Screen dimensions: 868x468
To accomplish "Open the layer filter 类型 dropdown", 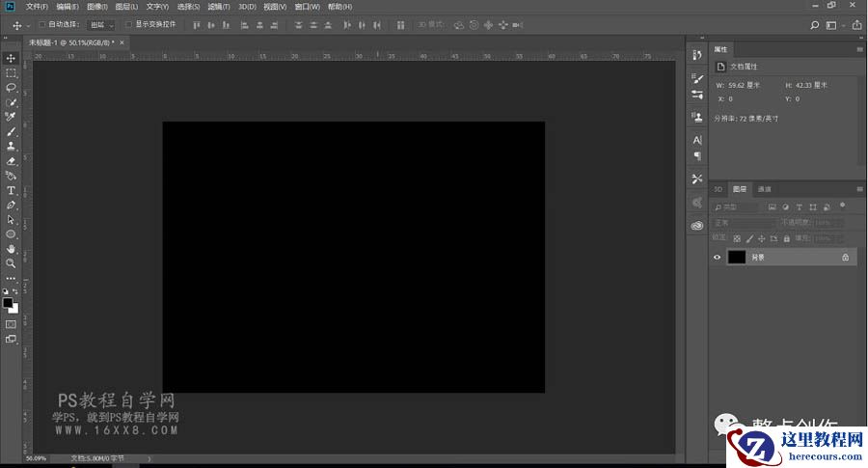I will (x=738, y=206).
